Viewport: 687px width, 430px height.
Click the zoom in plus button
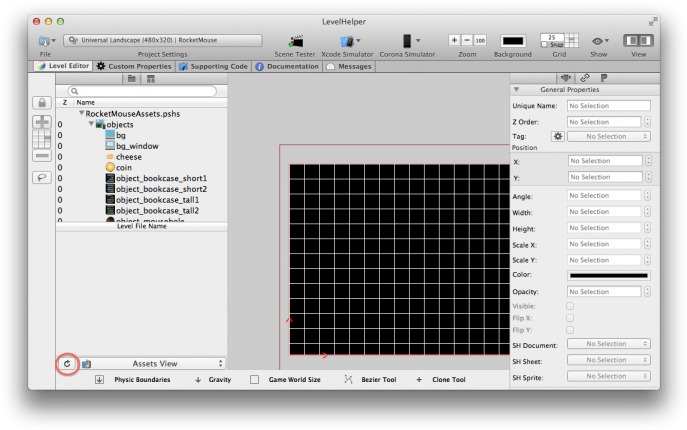coord(454,40)
